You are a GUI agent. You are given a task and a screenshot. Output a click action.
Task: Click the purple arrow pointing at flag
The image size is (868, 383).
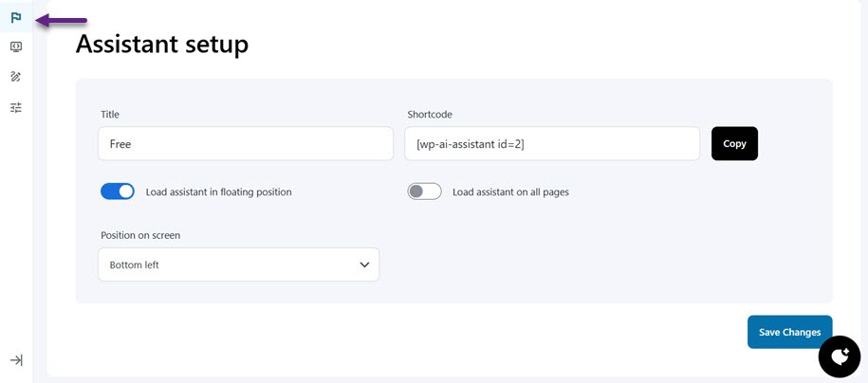pyautogui.click(x=63, y=20)
